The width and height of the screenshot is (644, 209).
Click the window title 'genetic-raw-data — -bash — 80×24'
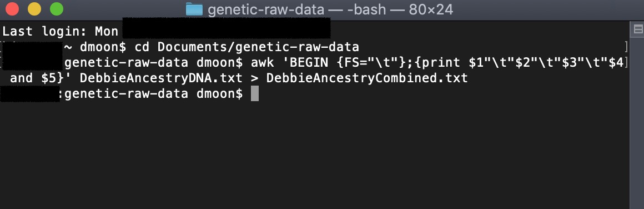point(330,9)
